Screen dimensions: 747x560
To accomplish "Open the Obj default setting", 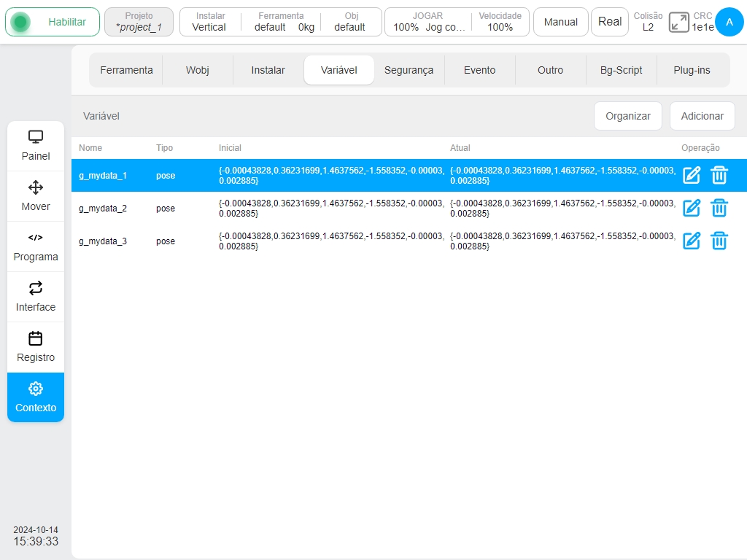I will [x=351, y=22].
